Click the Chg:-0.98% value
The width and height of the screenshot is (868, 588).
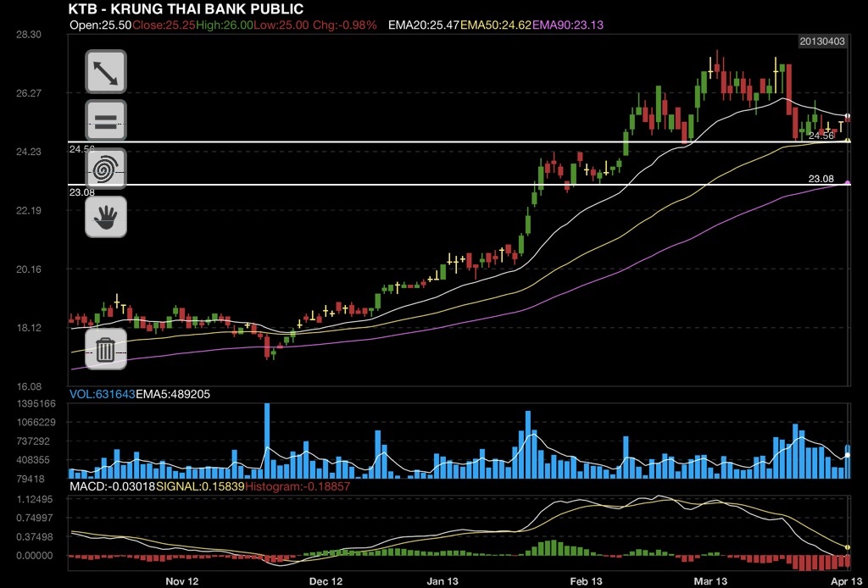(345, 25)
